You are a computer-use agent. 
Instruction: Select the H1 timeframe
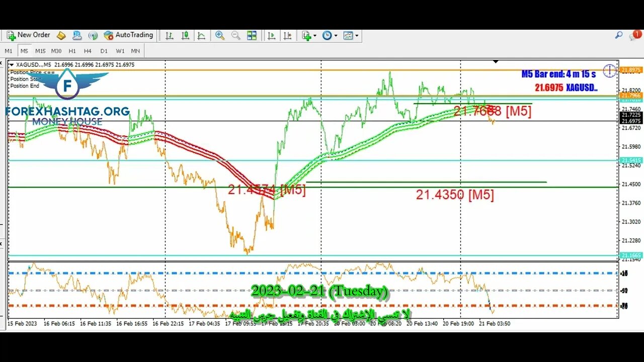click(x=72, y=51)
